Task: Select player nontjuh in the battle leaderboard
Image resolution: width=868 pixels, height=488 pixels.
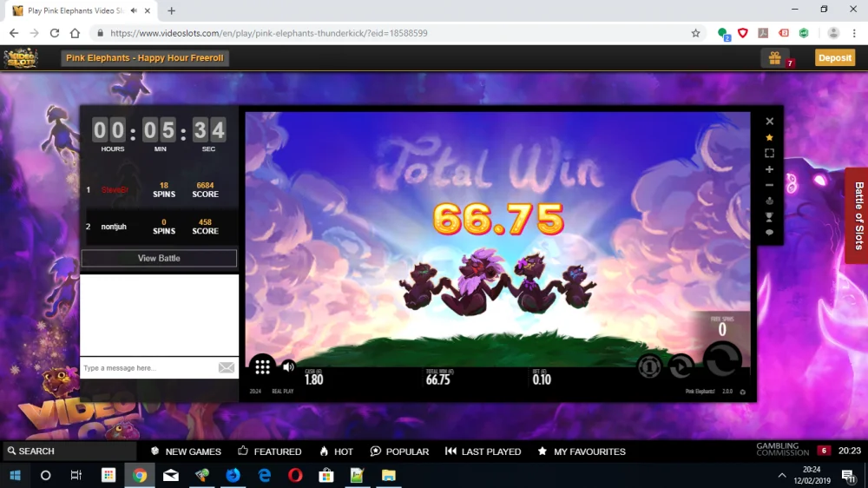Action: 114,227
